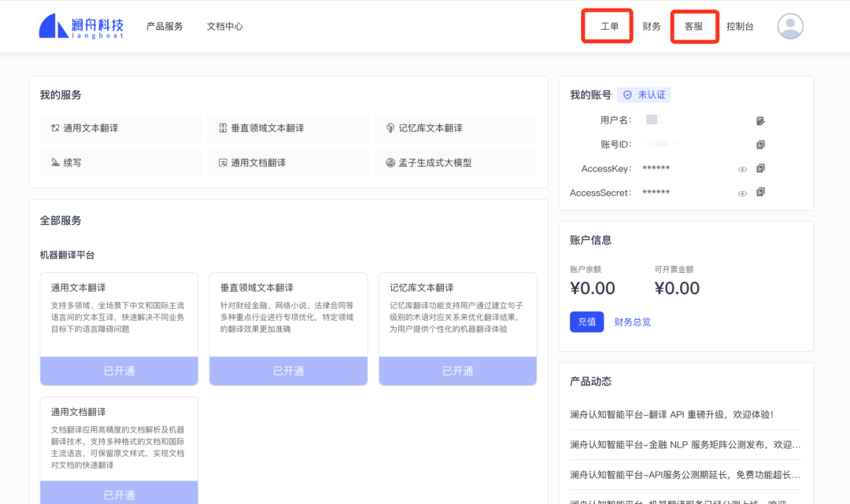
Task: Open the 财务总览 link
Action: click(x=632, y=322)
